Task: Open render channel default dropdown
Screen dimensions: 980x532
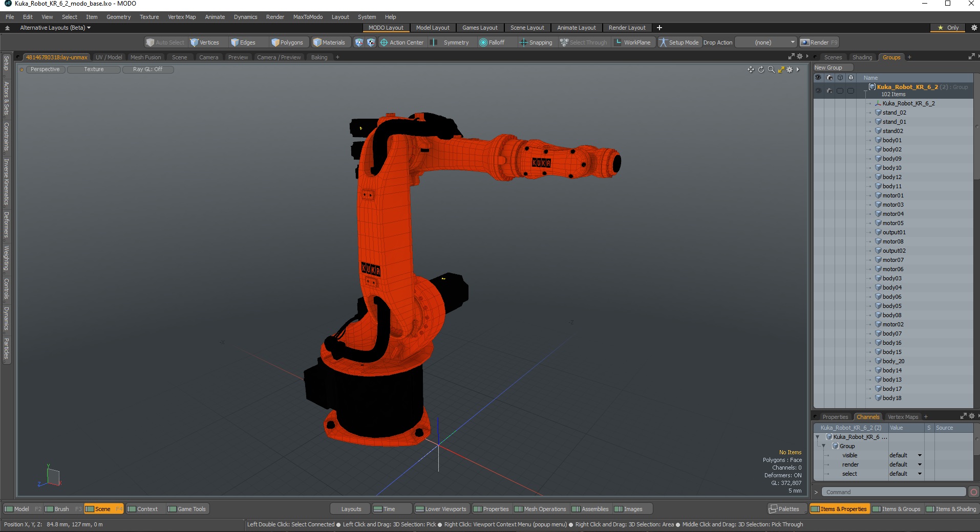Action: pos(905,464)
